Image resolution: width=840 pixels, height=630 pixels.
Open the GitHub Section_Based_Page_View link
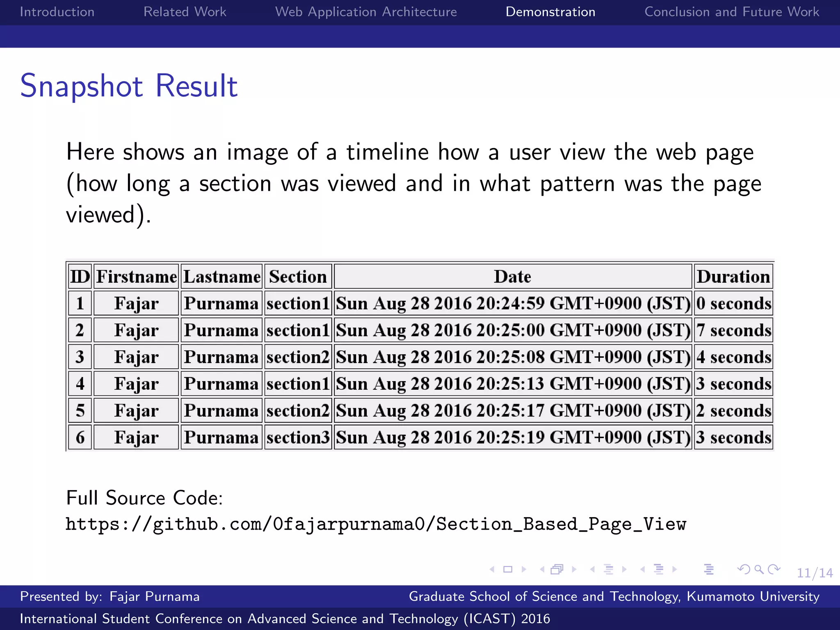pyautogui.click(x=376, y=525)
